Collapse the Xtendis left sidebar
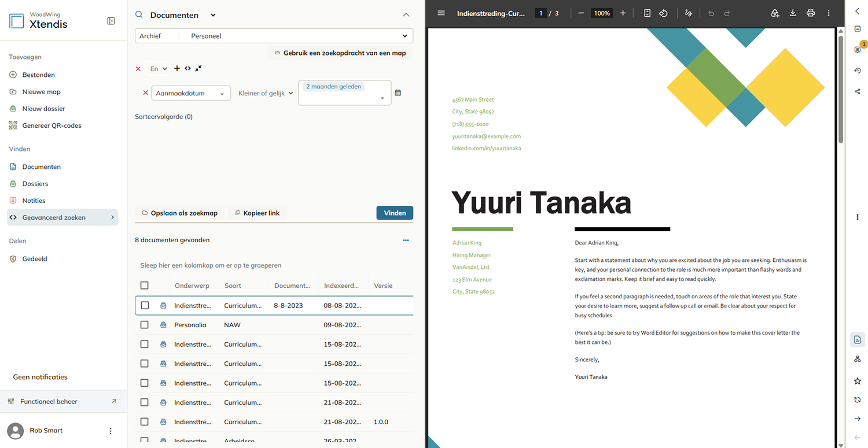 pyautogui.click(x=111, y=21)
